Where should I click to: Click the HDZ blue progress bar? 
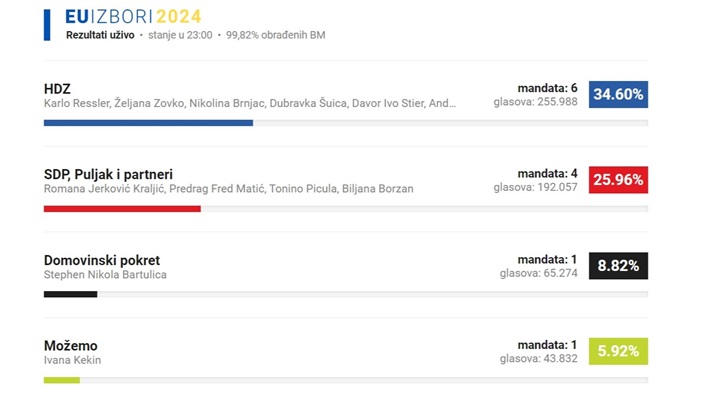coord(148,123)
